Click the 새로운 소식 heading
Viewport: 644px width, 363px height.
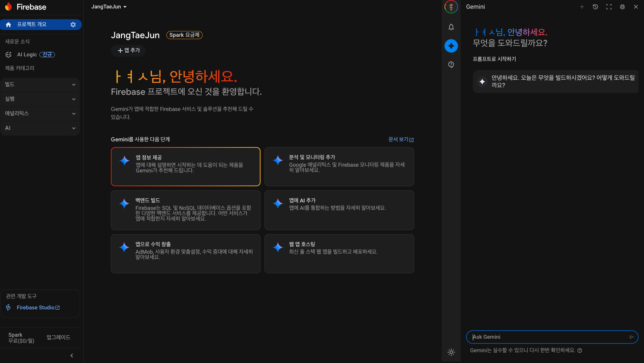[18, 41]
